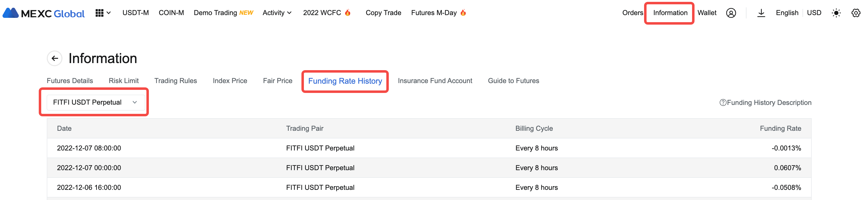
Task: Click date 2022-12-07 00:00:00 cell
Action: (89, 168)
